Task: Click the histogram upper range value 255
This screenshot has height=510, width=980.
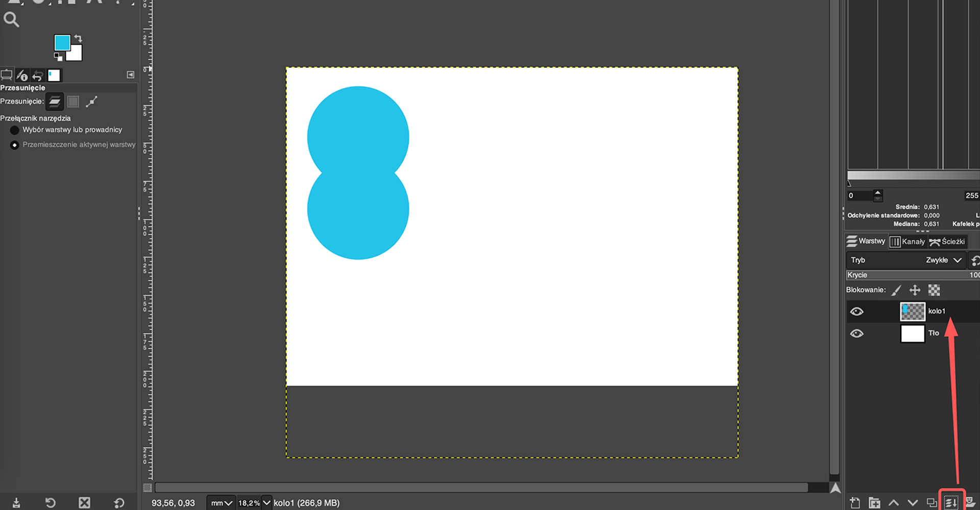Action: pos(971,195)
